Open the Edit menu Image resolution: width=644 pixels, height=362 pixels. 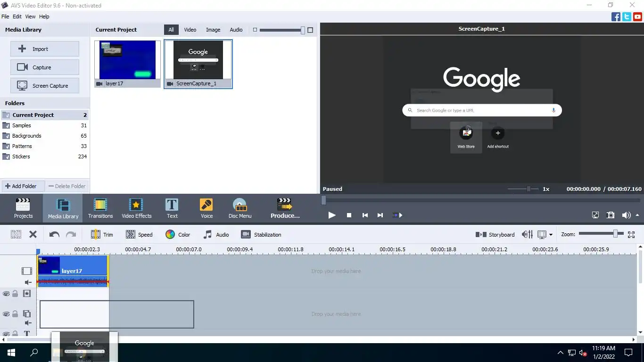(x=17, y=16)
